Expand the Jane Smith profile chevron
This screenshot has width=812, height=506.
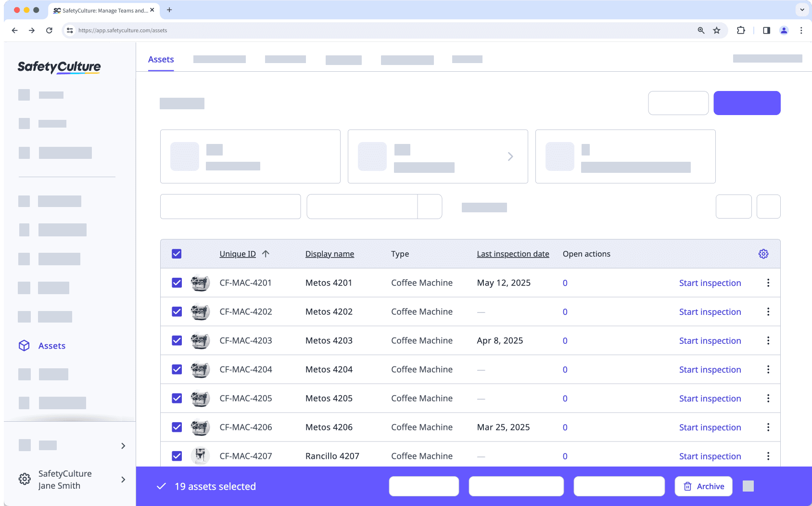click(123, 480)
